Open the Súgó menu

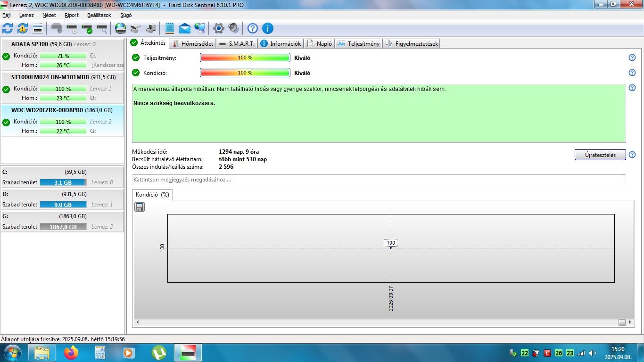[x=126, y=15]
